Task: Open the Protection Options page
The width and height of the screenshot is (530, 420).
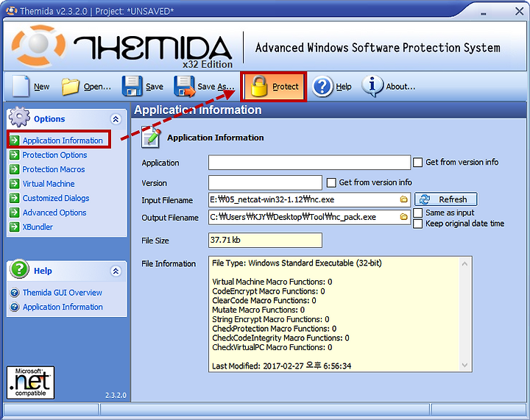Action: pos(54,155)
